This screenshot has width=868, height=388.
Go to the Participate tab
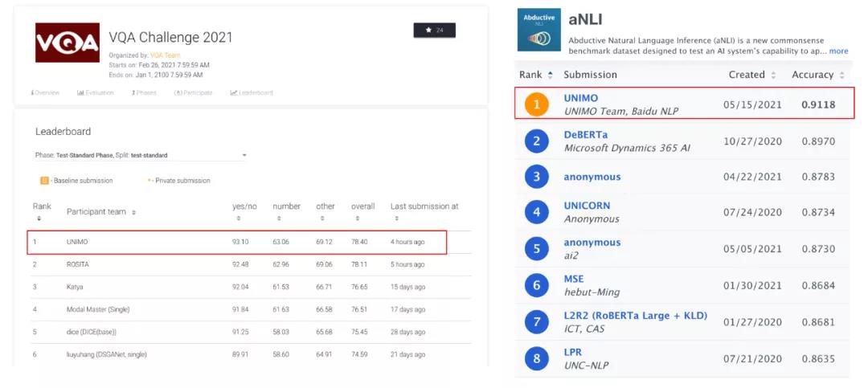pyautogui.click(x=193, y=92)
